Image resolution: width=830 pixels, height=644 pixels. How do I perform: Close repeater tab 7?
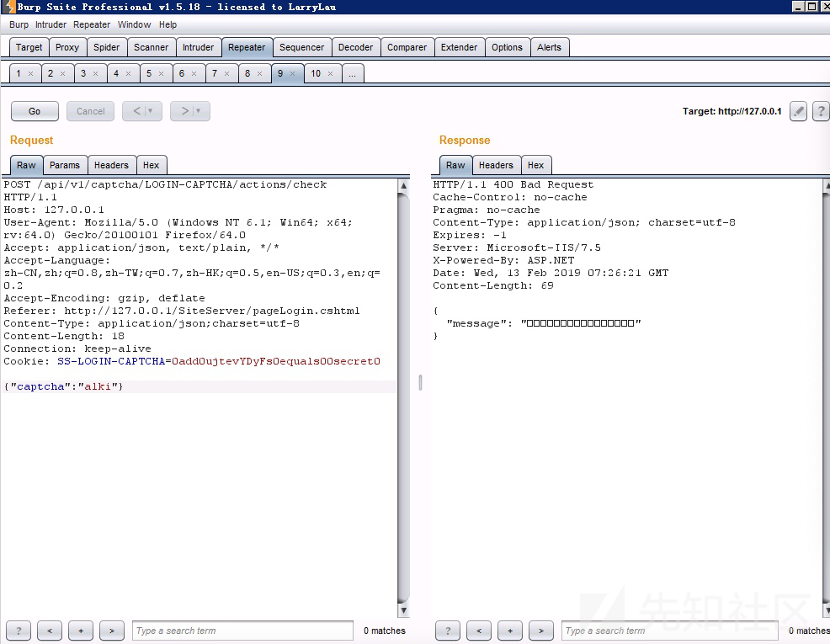tap(227, 73)
